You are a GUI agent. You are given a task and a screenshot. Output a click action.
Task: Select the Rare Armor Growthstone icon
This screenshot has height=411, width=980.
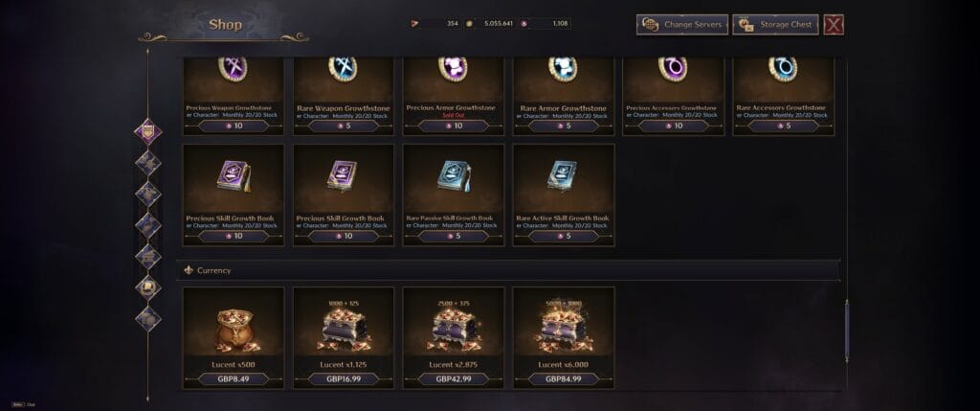[x=563, y=68]
